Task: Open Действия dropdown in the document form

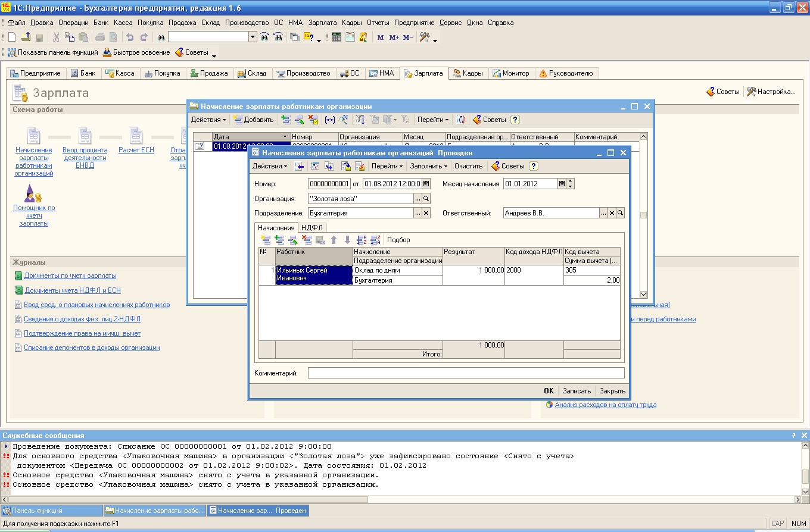Action: point(270,166)
